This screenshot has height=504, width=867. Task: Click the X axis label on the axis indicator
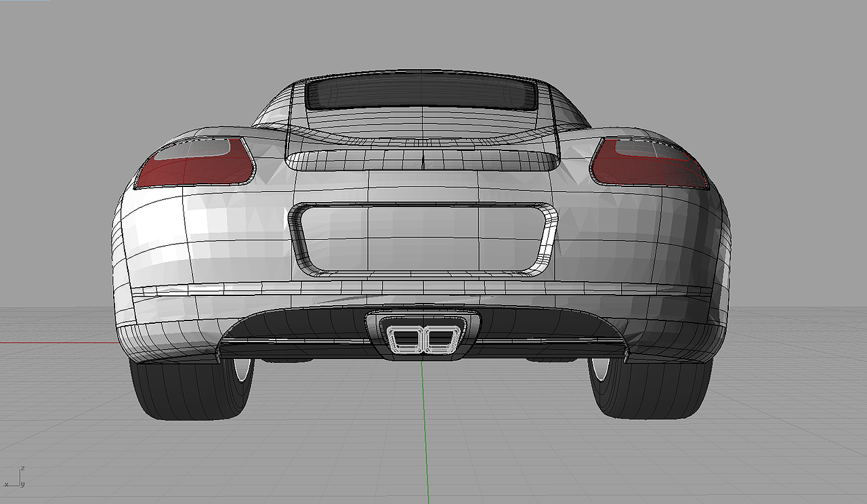click(x=6, y=485)
